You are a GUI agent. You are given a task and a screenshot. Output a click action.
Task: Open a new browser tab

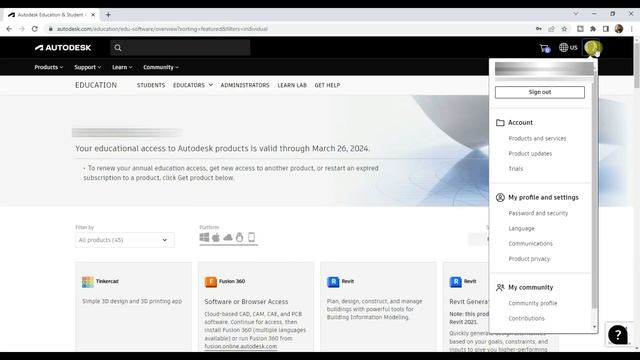[108, 15]
